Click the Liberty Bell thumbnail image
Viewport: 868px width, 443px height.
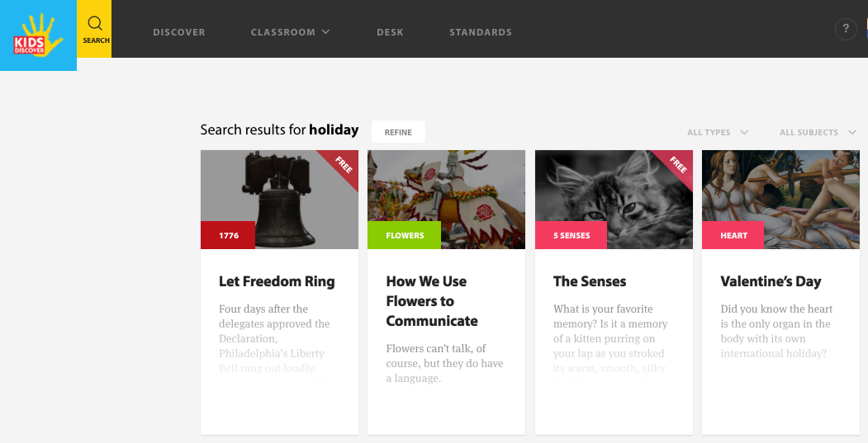pos(279,199)
